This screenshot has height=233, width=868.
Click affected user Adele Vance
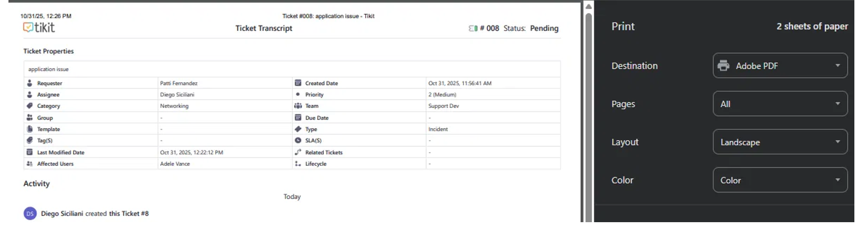(x=175, y=164)
